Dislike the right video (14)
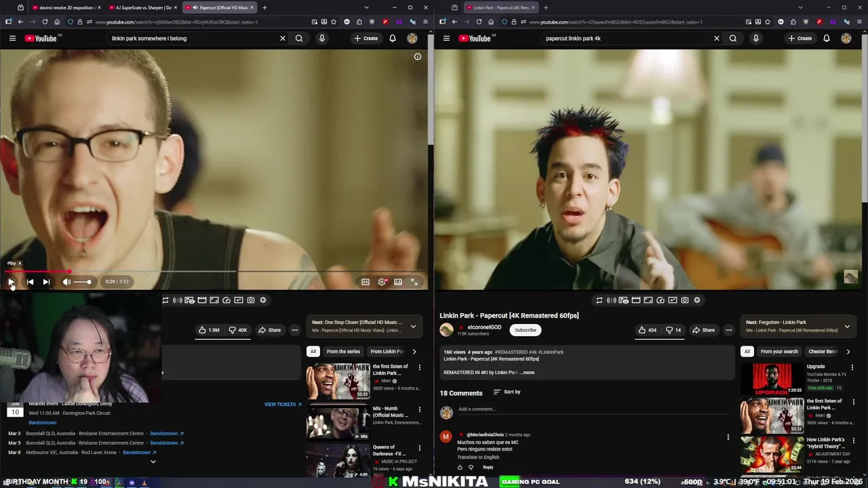Viewport: 868px width, 488px height. (x=673, y=330)
